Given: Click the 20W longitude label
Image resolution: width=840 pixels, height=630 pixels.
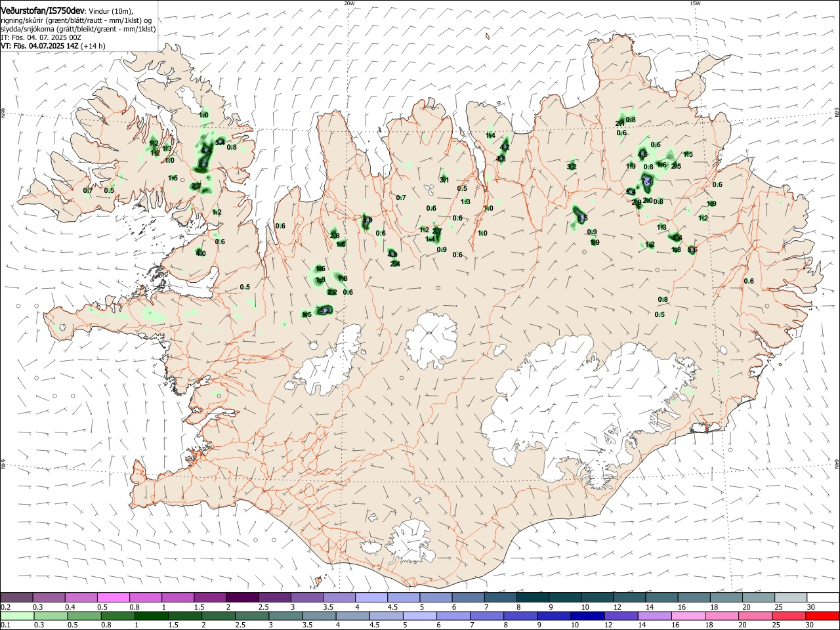Looking at the screenshot, I should click(x=349, y=3).
